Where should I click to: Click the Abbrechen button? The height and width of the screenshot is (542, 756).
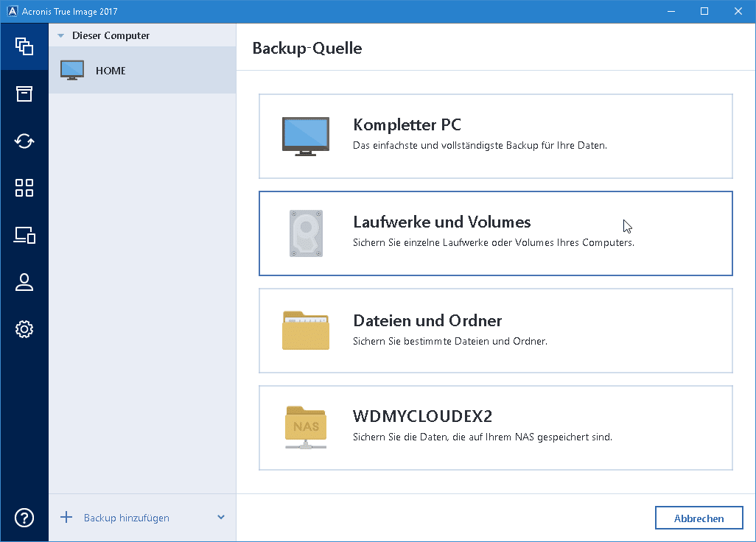tap(699, 518)
